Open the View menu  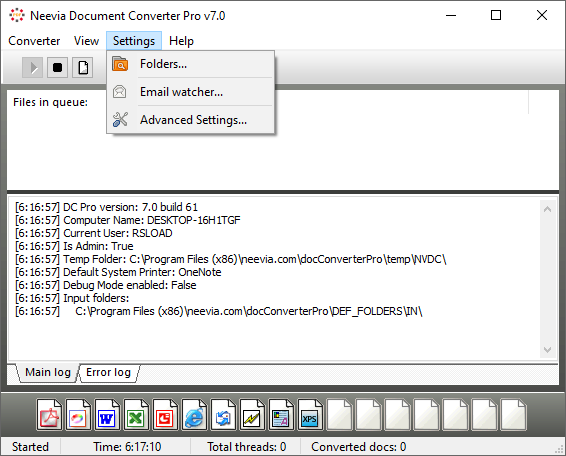(x=86, y=41)
